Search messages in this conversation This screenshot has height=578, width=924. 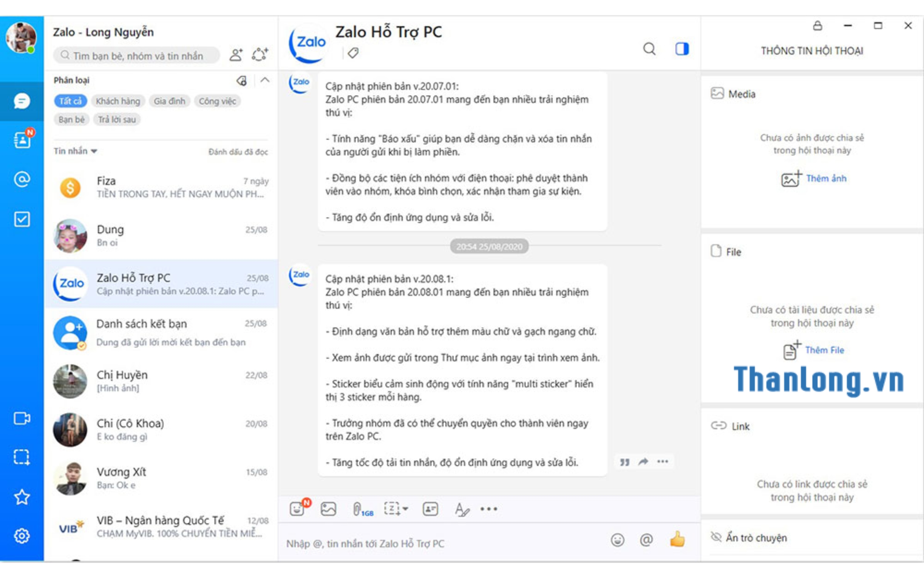(x=649, y=49)
